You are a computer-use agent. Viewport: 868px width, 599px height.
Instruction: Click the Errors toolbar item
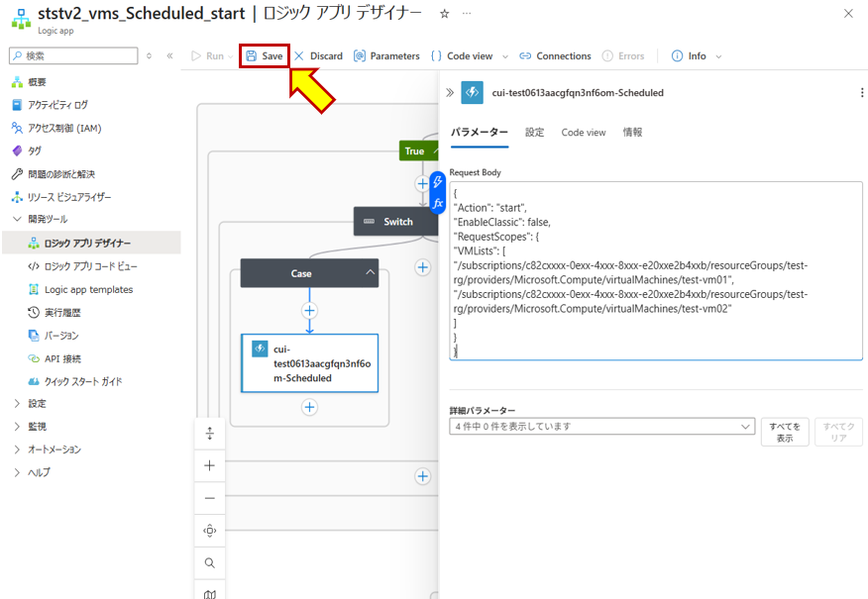pyautogui.click(x=623, y=55)
